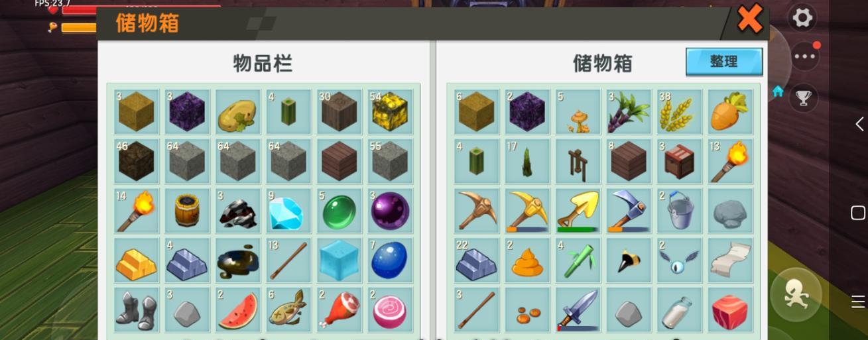Image resolution: width=868 pixels, height=340 pixels.
Task: Pick the wheat stack of 38
Action: pyautogui.click(x=679, y=112)
